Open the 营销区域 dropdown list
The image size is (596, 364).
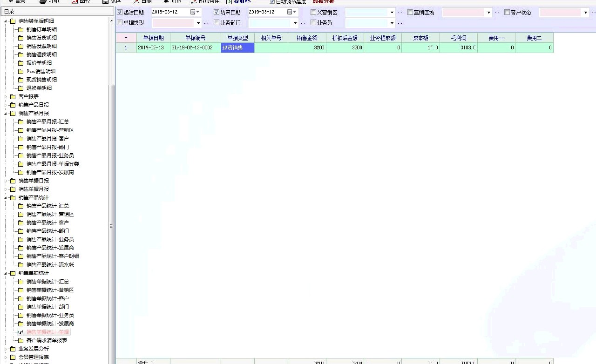(488, 13)
